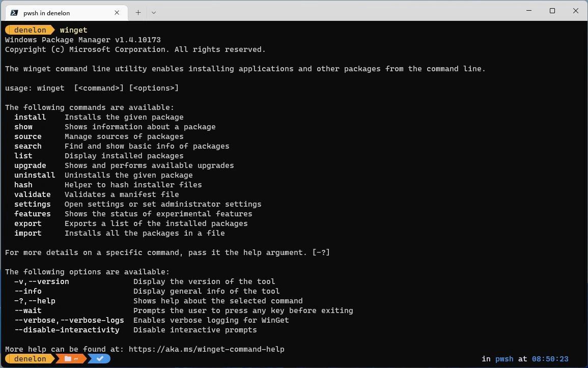Click the 08:50:23 time in prompt
Image resolution: width=588 pixels, height=368 pixels.
[550, 359]
